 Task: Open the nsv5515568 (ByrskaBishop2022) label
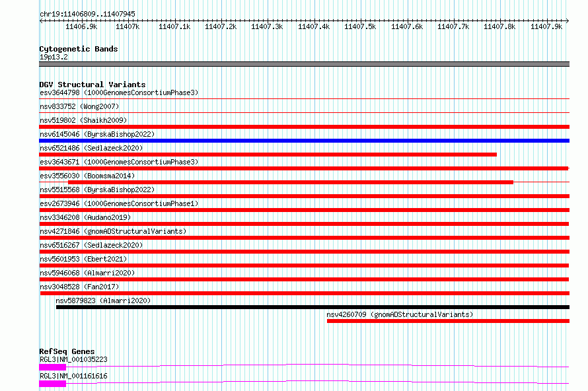click(x=97, y=190)
